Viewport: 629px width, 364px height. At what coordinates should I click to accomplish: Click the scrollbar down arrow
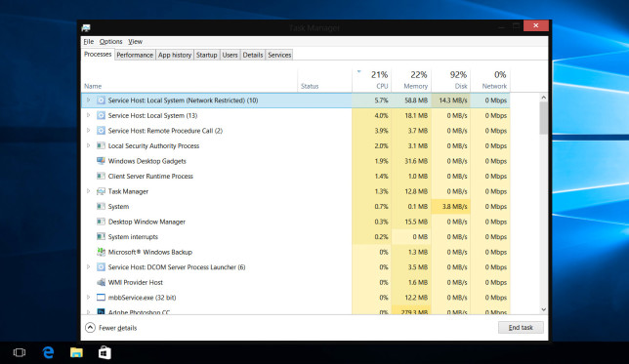[x=544, y=309]
